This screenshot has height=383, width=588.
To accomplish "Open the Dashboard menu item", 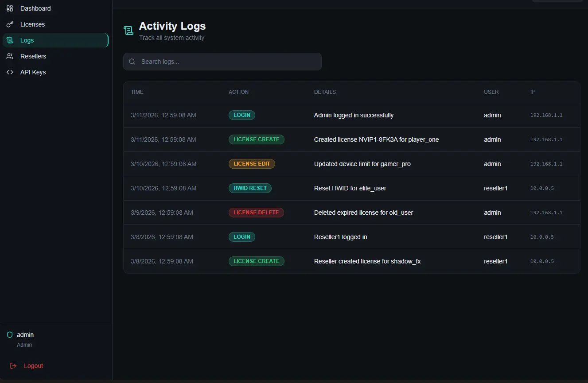I will (x=55, y=8).
